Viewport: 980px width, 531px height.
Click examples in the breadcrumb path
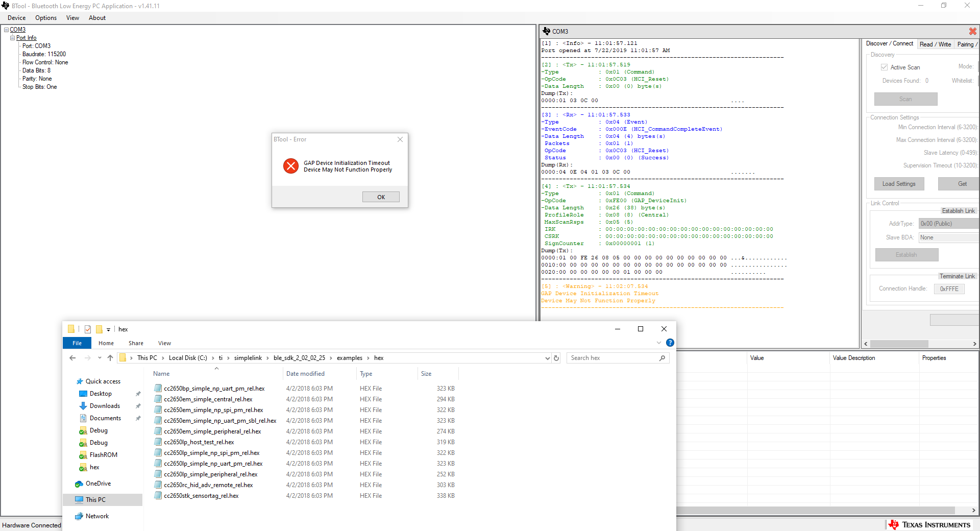350,358
